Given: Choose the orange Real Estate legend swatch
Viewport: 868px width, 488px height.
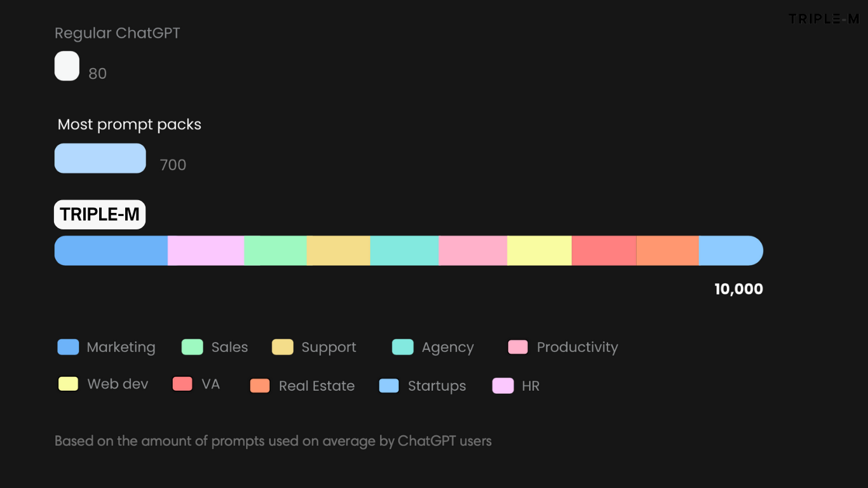Looking at the screenshot, I should click(x=260, y=386).
